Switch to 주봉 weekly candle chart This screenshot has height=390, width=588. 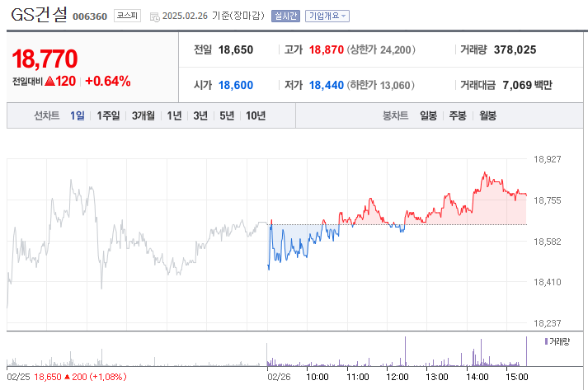pos(458,115)
